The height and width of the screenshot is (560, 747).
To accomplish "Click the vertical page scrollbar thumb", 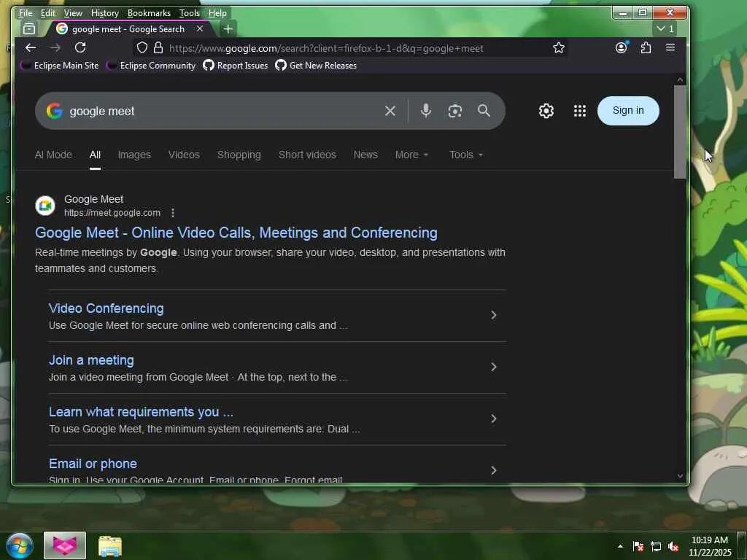I will [680, 133].
